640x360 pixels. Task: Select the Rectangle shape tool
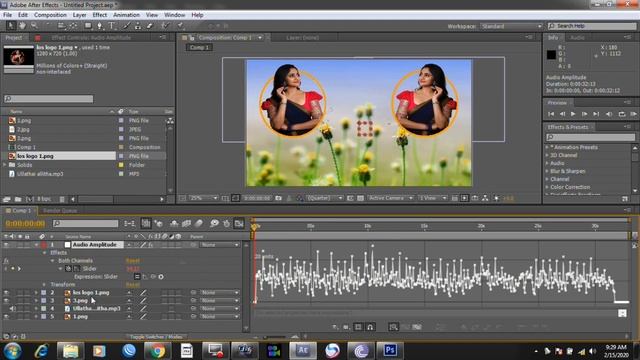click(88, 26)
